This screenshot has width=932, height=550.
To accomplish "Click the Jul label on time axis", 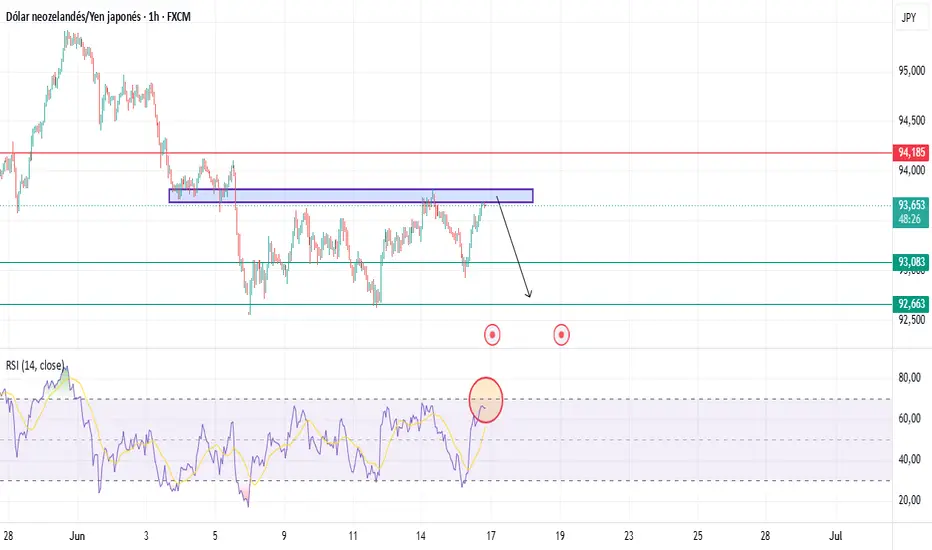I will [836, 536].
